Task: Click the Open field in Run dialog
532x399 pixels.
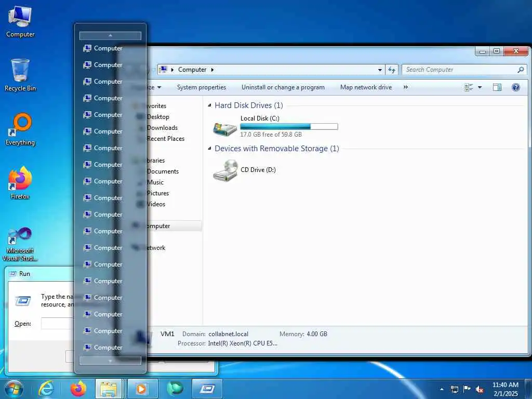Action: pyautogui.click(x=57, y=323)
